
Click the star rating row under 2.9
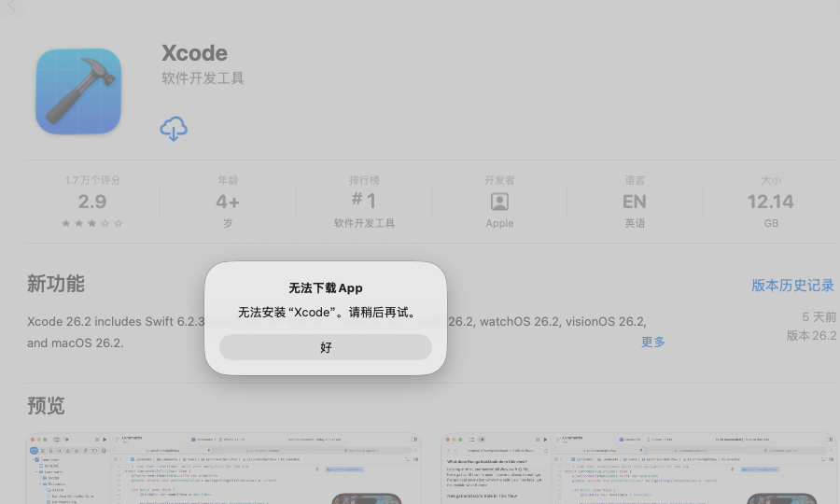pos(92,223)
